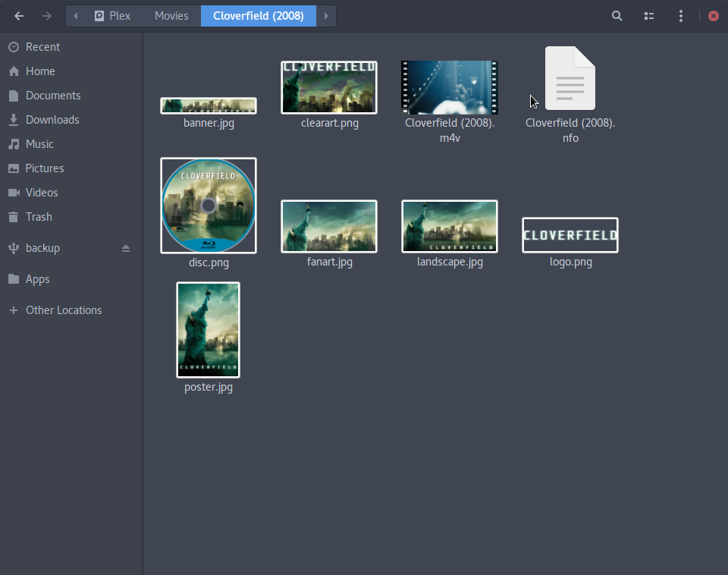Screen dimensions: 728x575
Task: Click the poster.jpg file name
Action: tap(209, 387)
